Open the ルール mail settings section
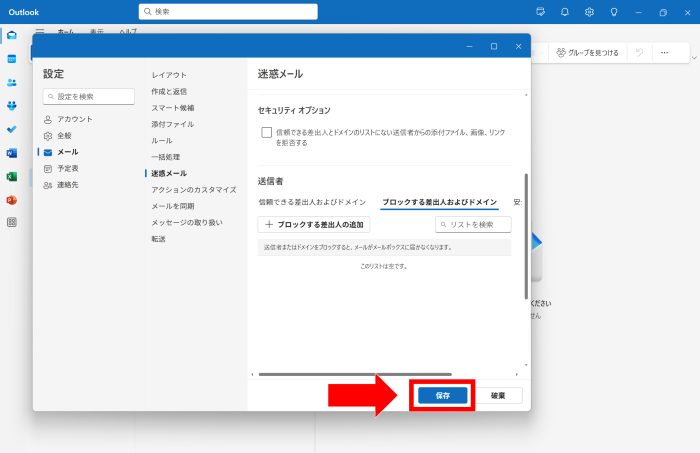Viewport: 700px width, 453px height. click(x=162, y=141)
